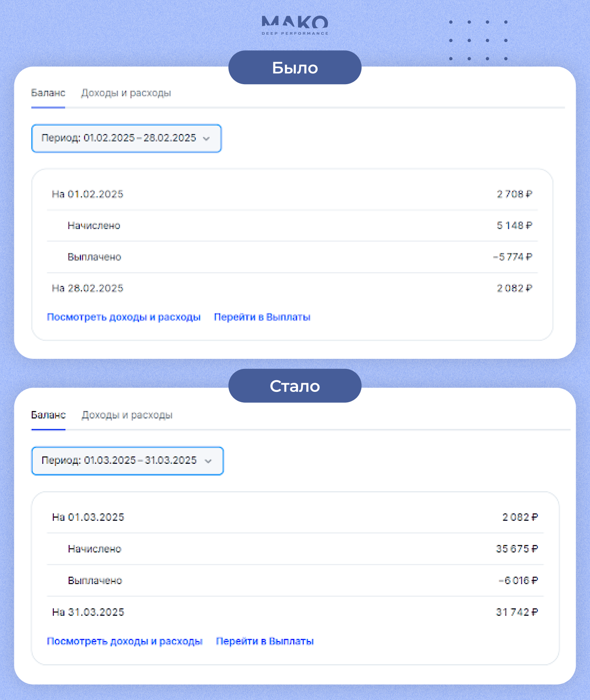Select period 01.02.2025–28.02.2025 combo box

127,138
